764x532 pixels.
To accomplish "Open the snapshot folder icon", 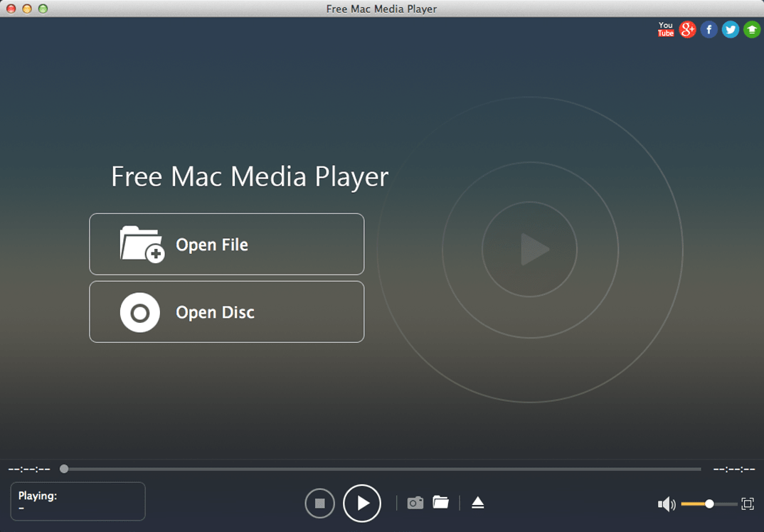I will tap(441, 503).
